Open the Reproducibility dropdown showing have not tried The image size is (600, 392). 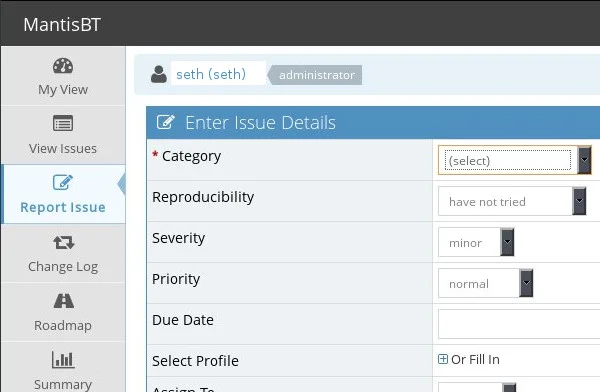(x=512, y=201)
